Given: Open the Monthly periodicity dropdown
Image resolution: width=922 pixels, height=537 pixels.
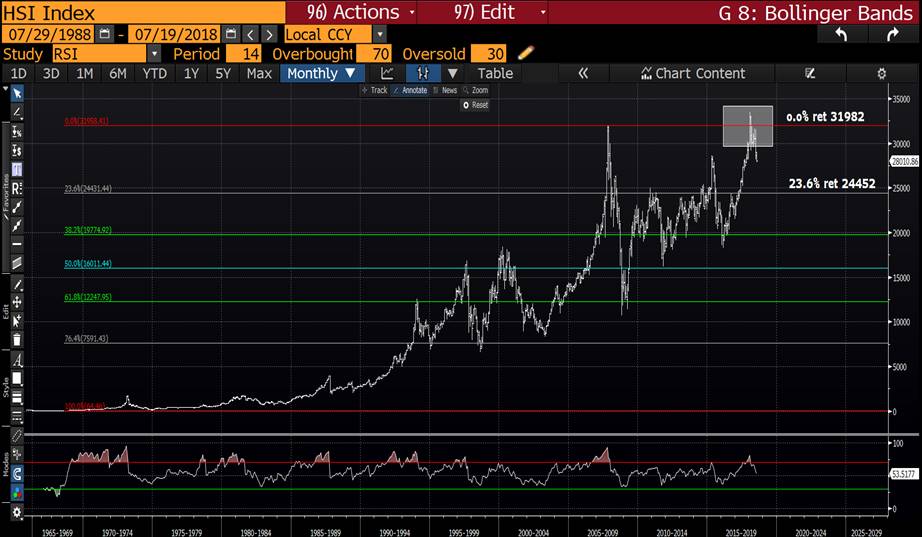Looking at the screenshot, I should 322,74.
